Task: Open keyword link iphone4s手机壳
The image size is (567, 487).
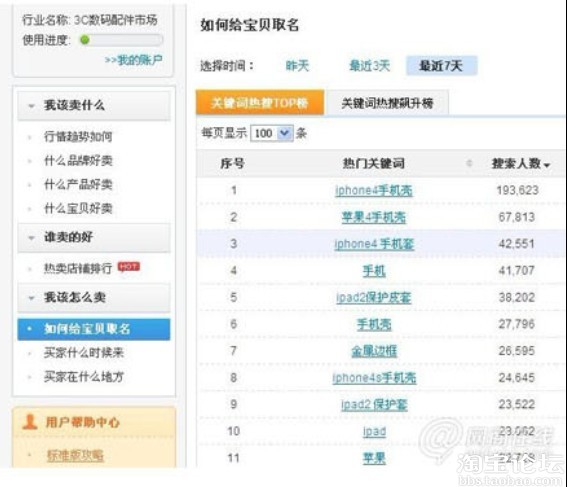Action: (374, 378)
